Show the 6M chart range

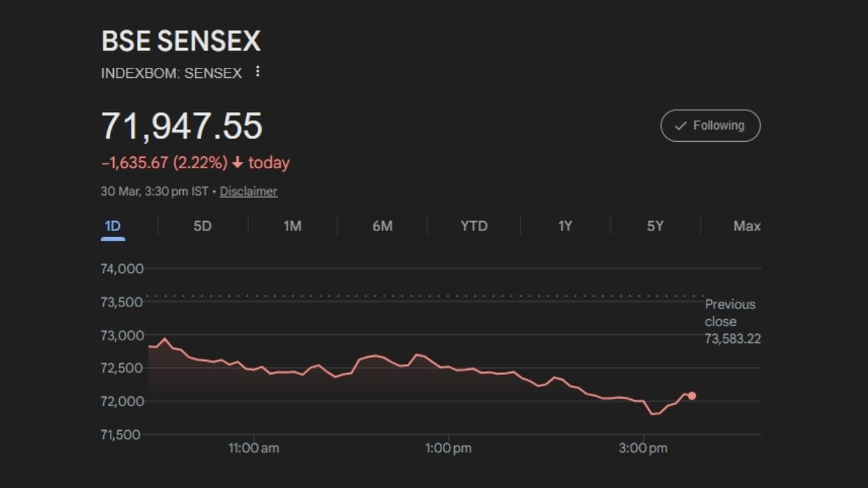[x=382, y=226]
